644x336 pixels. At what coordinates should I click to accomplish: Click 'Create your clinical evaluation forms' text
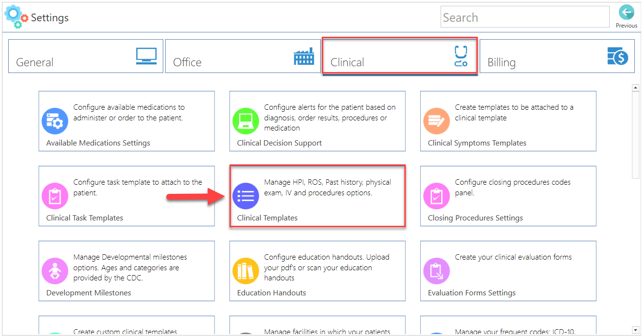click(513, 257)
